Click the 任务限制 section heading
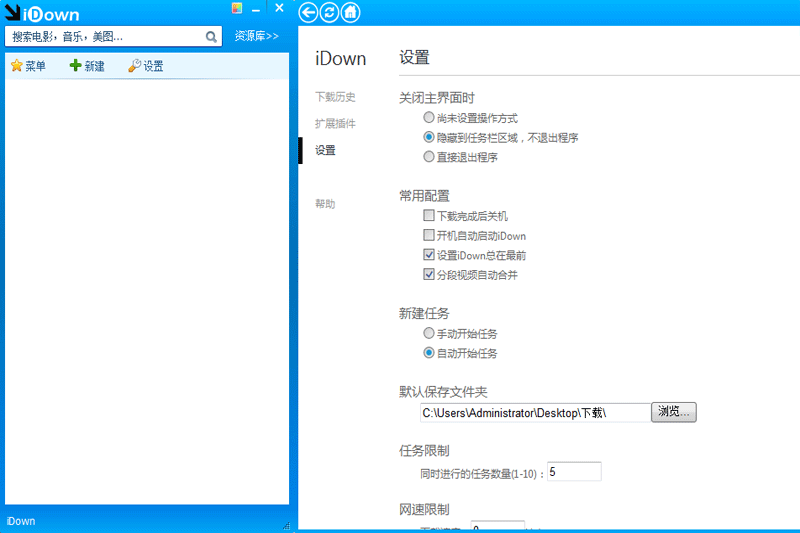800x533 pixels. 424,451
